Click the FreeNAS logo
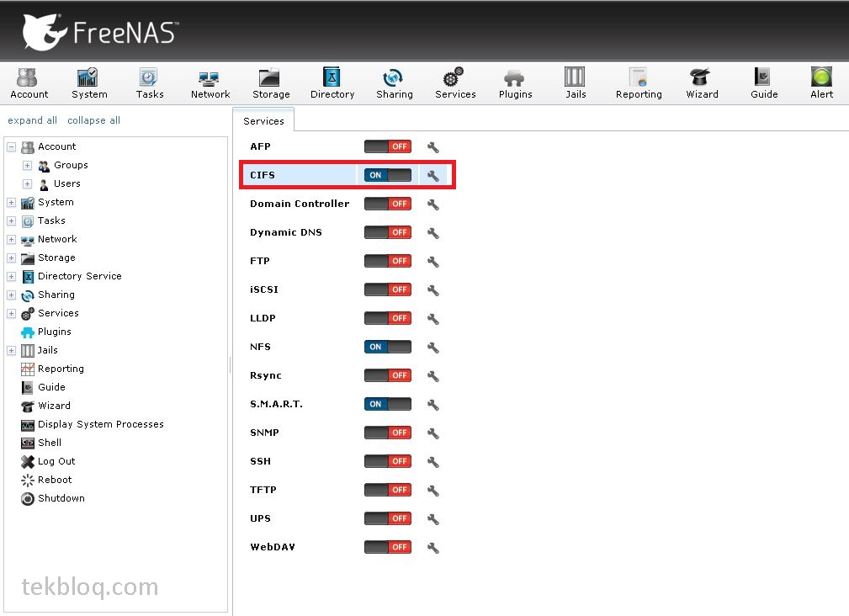The image size is (849, 616). click(100, 31)
